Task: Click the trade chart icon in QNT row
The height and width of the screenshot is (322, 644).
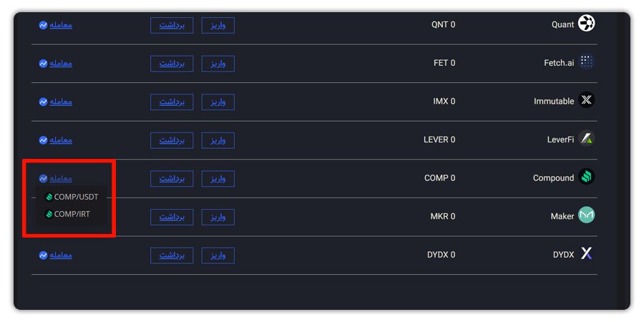Action: click(43, 25)
